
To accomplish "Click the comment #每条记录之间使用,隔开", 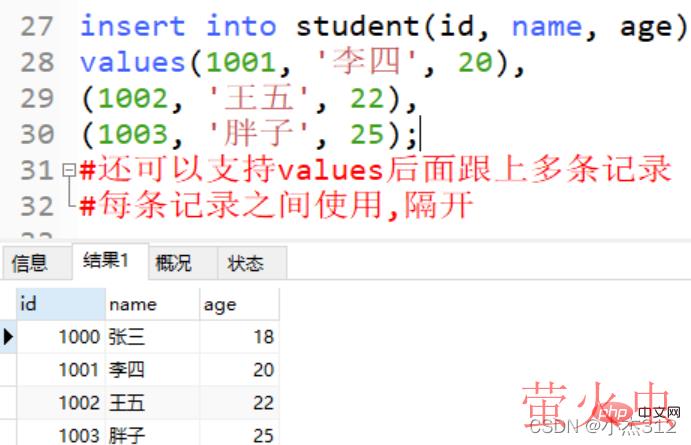I will pyautogui.click(x=277, y=205).
